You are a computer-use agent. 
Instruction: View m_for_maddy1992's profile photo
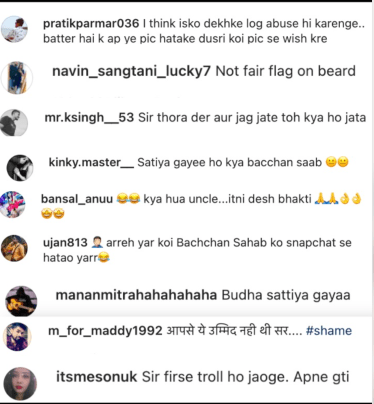click(x=17, y=337)
